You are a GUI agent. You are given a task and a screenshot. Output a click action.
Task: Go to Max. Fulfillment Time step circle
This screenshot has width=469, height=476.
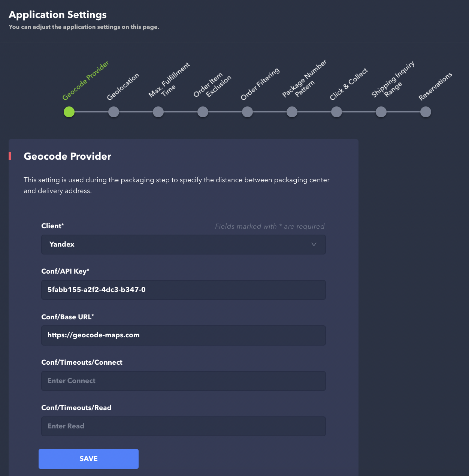tap(158, 112)
